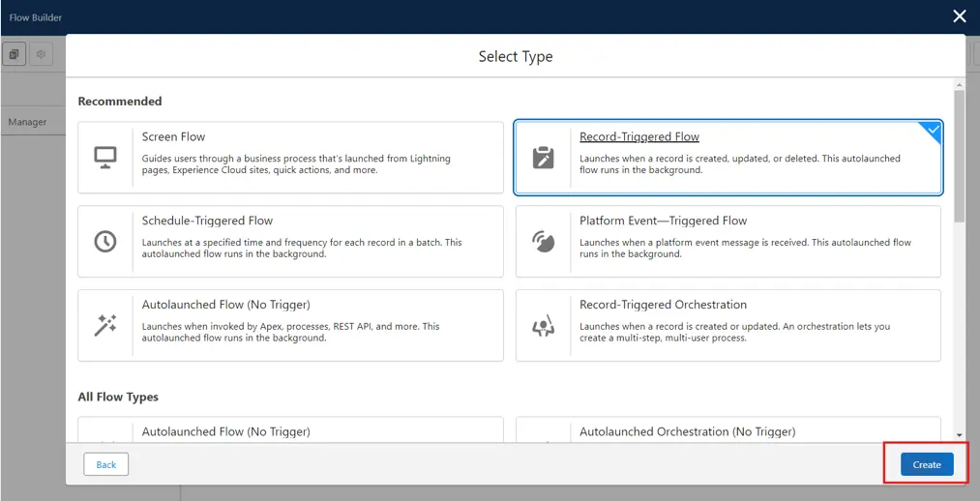The image size is (980, 501).
Task: Click the Record-Triggered Flow clipboard icon
Action: 544,158
